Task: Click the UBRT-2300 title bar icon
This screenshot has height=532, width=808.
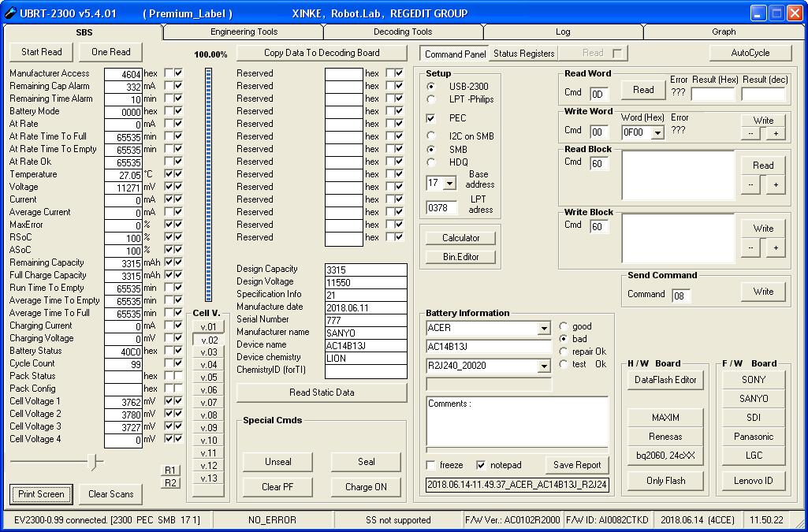Action: pyautogui.click(x=9, y=13)
